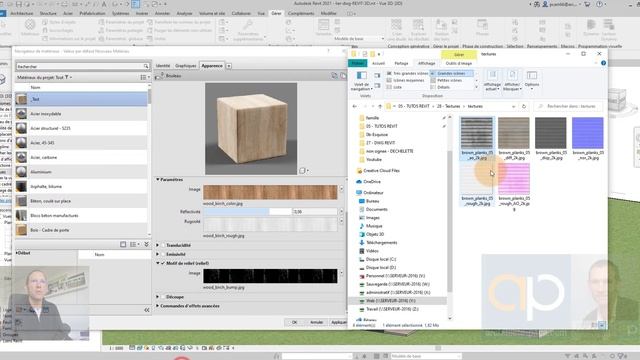This screenshot has width=640, height=360.
Task: Select the Icones moyennes layout in Explorer
Action: pos(405,80)
